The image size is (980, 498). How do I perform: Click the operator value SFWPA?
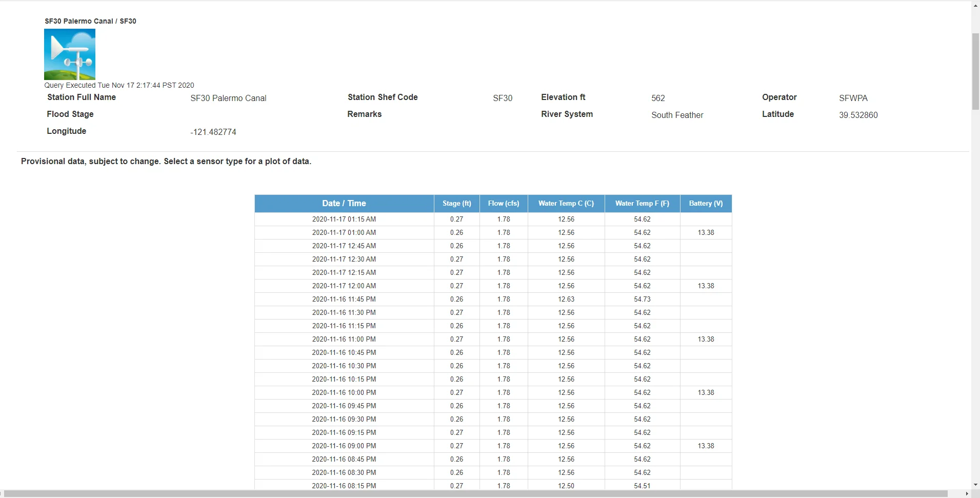click(x=853, y=98)
